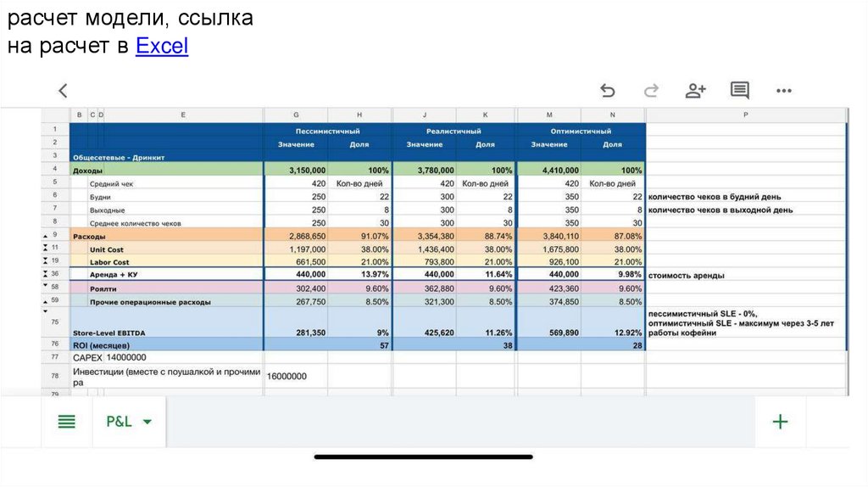Select cell with value 91.07%
Viewport: 868px width, 487px height.
(x=359, y=236)
